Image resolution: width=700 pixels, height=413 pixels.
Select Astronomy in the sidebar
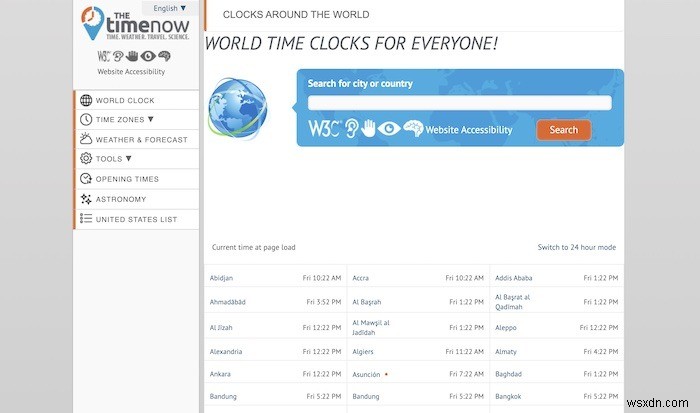tap(137, 199)
